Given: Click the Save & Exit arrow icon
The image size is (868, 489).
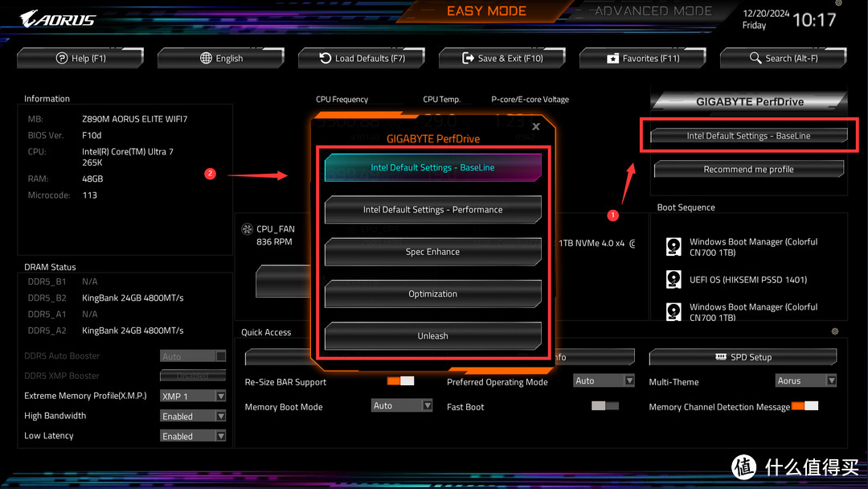Looking at the screenshot, I should pyautogui.click(x=468, y=58).
